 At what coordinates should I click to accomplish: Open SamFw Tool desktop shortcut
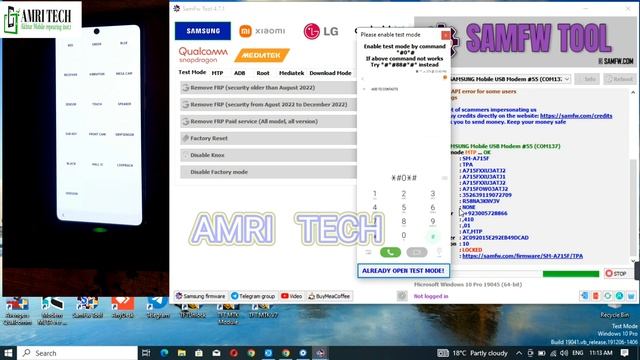click(87, 308)
